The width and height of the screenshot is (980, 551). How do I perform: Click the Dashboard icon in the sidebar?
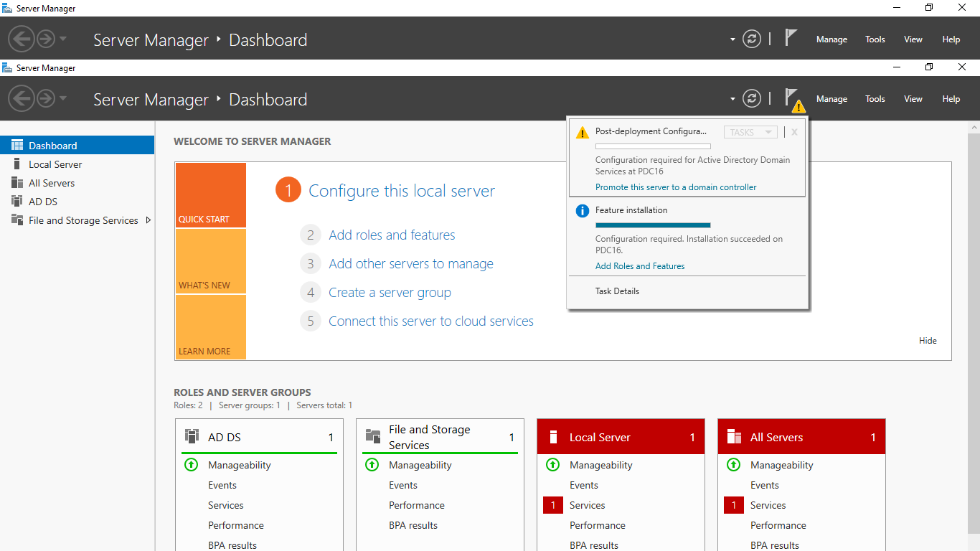tap(17, 145)
